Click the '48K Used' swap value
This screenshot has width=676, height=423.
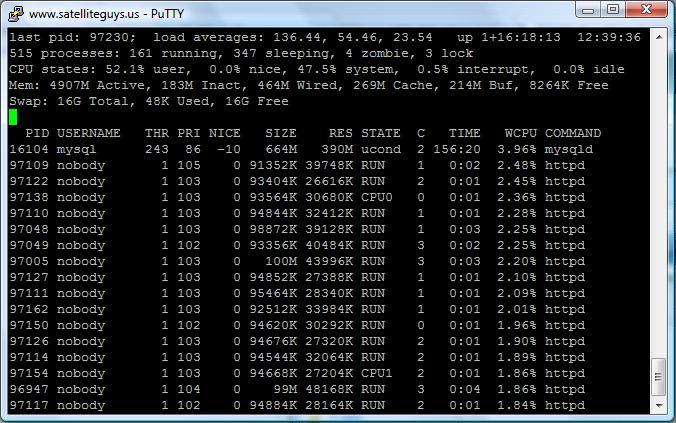(177, 101)
